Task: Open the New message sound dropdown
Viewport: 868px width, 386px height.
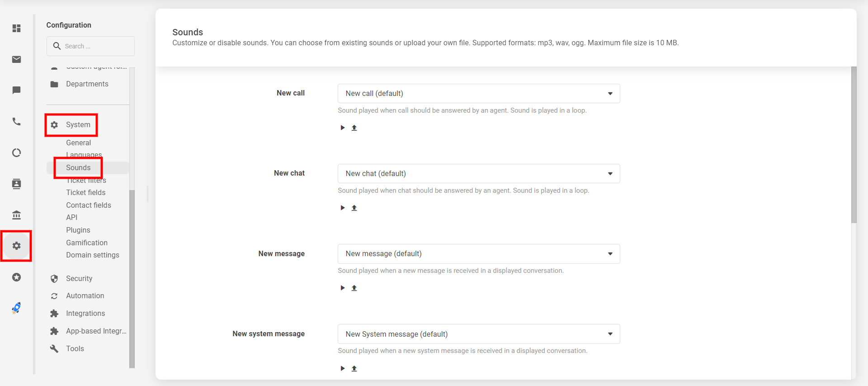Action: pyautogui.click(x=478, y=254)
